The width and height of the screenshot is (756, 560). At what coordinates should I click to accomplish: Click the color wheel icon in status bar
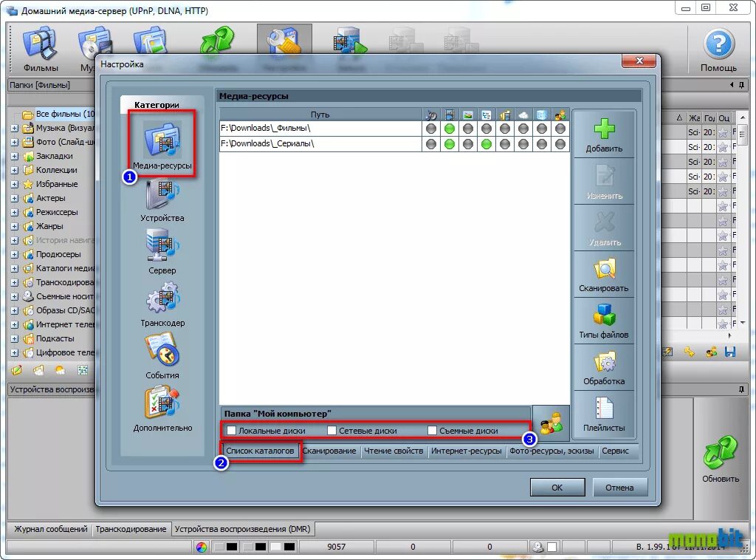click(x=202, y=547)
